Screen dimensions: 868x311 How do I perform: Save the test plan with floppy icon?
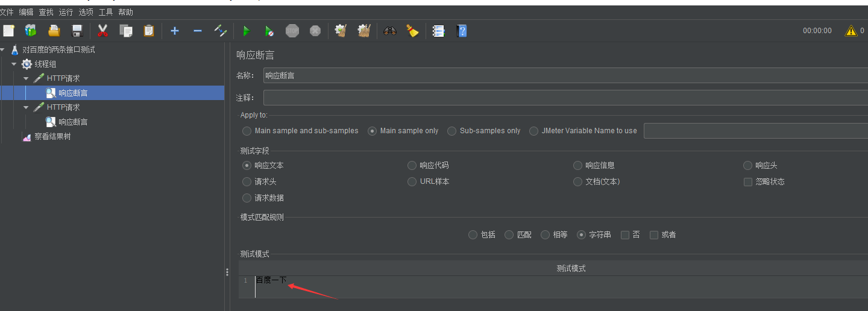(77, 31)
